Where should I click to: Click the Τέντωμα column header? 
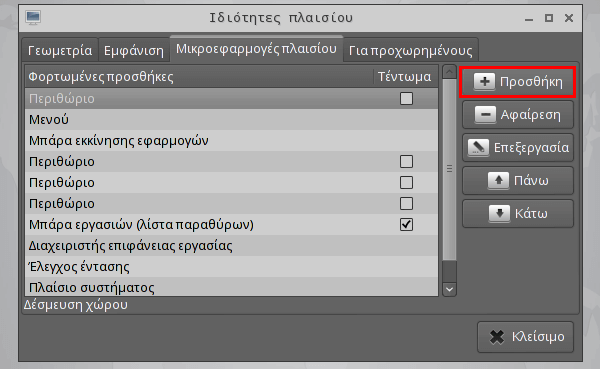[x=406, y=77]
